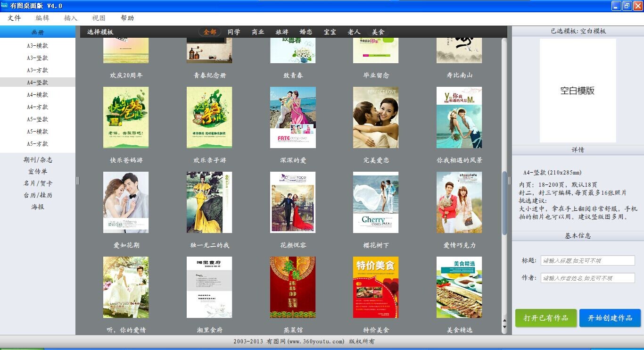
Task: Open the 帮助 menu
Action: [127, 18]
